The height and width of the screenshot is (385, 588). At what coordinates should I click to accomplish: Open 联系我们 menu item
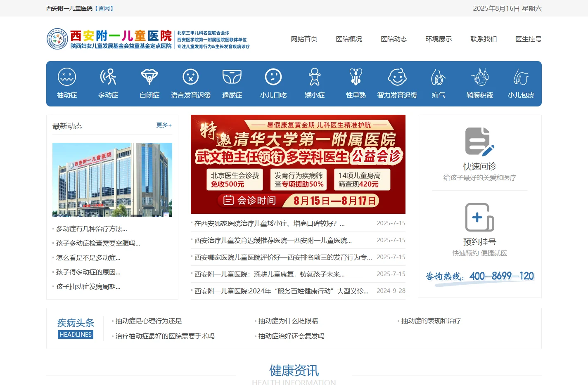pyautogui.click(x=484, y=39)
